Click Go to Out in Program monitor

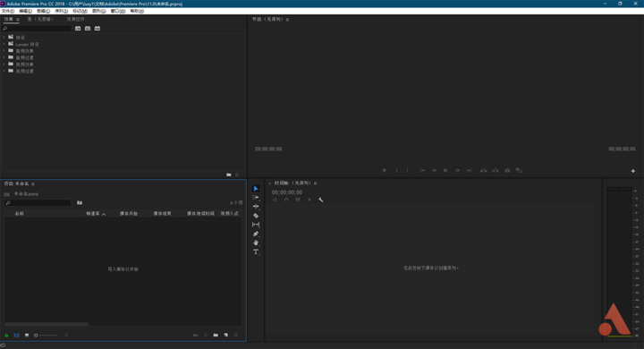click(x=469, y=170)
